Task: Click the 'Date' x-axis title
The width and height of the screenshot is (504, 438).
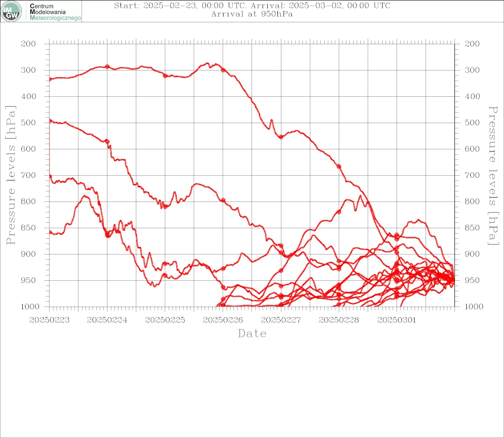Action: [252, 334]
